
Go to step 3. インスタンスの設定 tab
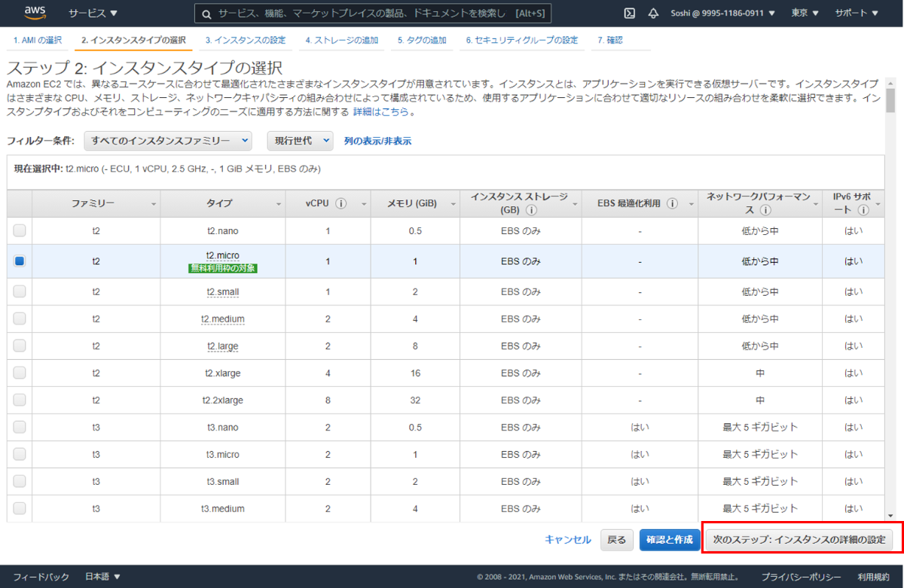tap(246, 40)
